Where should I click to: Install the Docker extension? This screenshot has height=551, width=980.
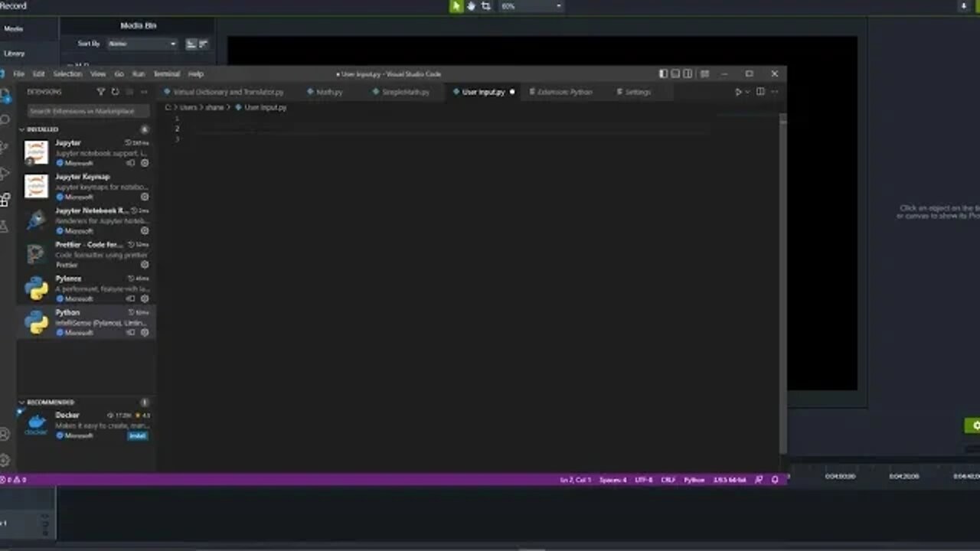[x=138, y=435]
